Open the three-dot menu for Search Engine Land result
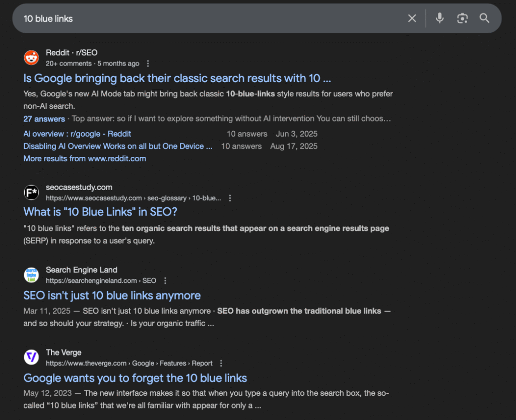The image size is (516, 420). [x=165, y=281]
